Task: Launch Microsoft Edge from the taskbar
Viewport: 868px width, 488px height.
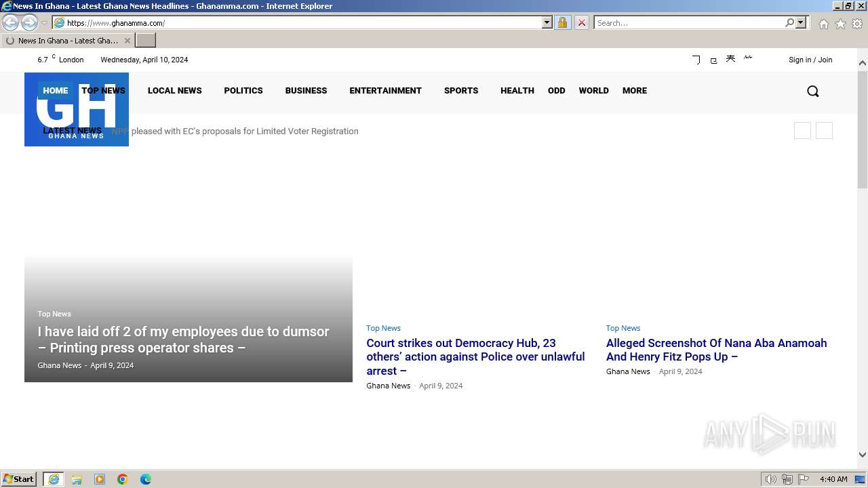Action: coord(146,479)
